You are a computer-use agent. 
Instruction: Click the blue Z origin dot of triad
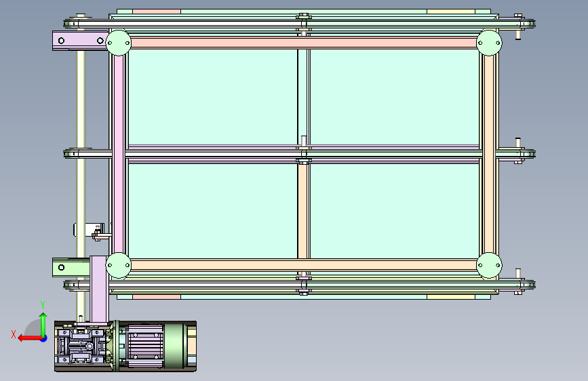point(44,338)
